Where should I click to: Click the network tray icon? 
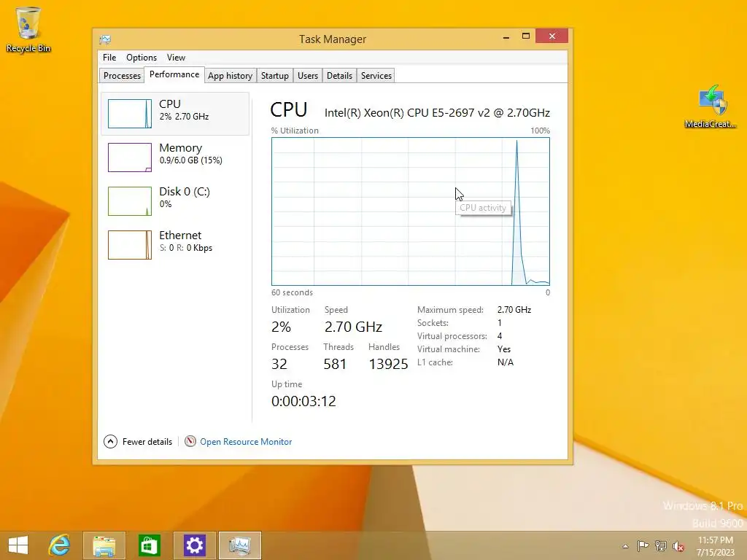[x=661, y=545]
